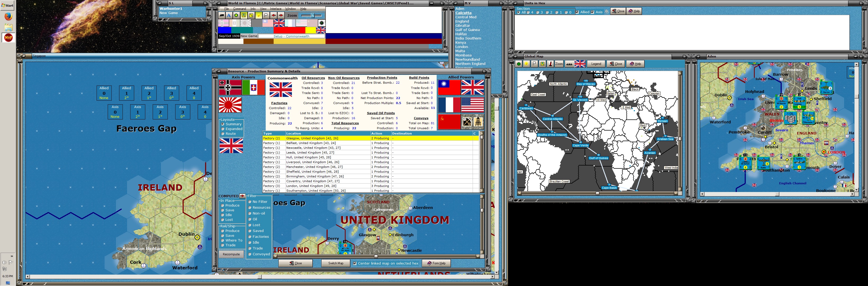The height and width of the screenshot is (286, 868).
Task: Click the Form Help button
Action: pos(436,263)
